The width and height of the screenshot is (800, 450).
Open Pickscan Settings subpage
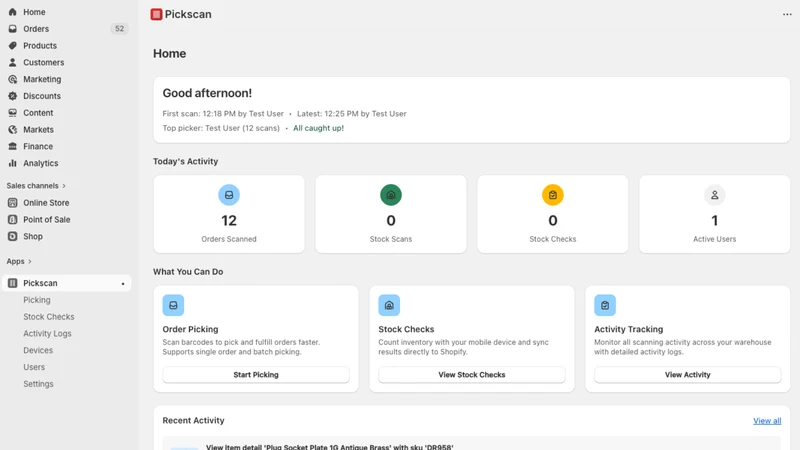coord(38,384)
